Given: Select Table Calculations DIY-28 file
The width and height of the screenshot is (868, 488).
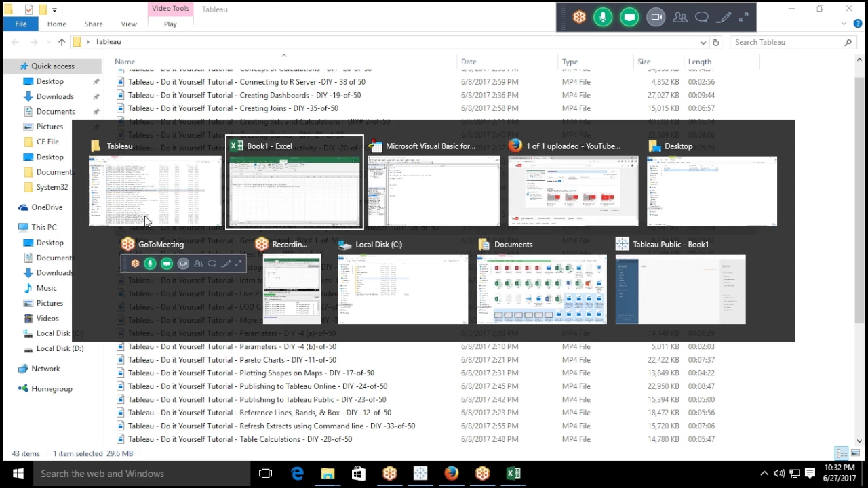Looking at the screenshot, I should tap(240, 439).
